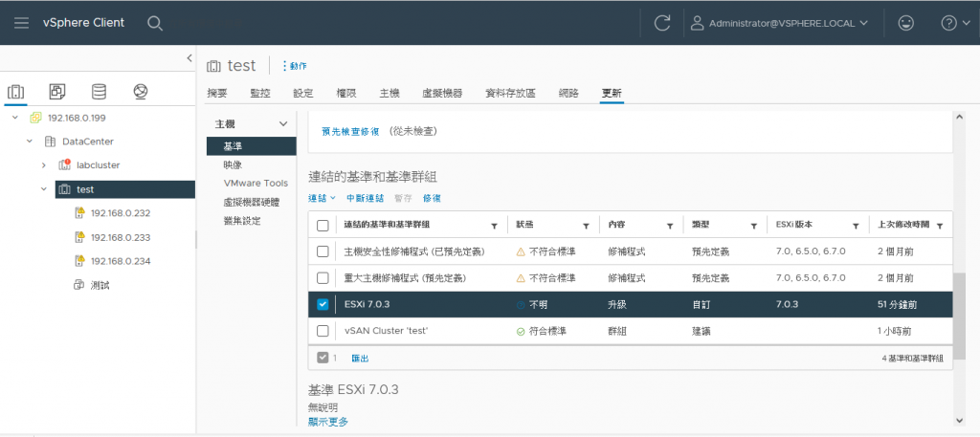Switch to the 網路 tab
This screenshot has height=437, width=980.
click(568, 93)
